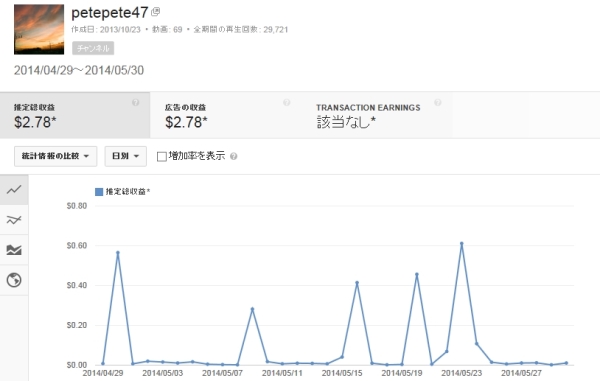
Task: Click the peak data point near 2014/05/20
Action: point(417,274)
